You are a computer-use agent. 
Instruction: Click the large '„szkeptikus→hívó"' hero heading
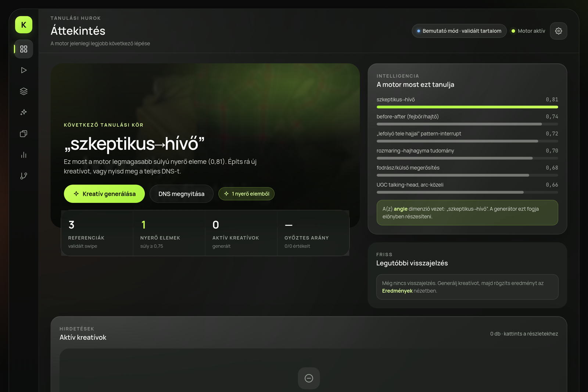click(134, 143)
